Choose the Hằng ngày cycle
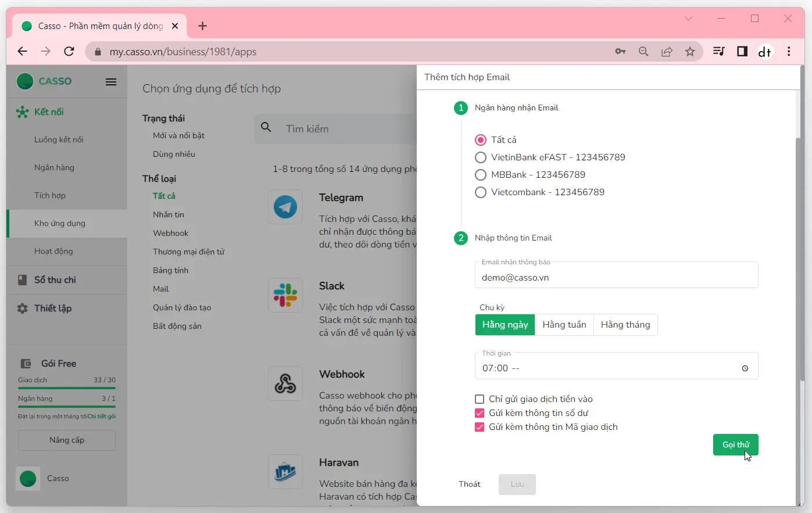This screenshot has height=513, width=812. pos(505,325)
